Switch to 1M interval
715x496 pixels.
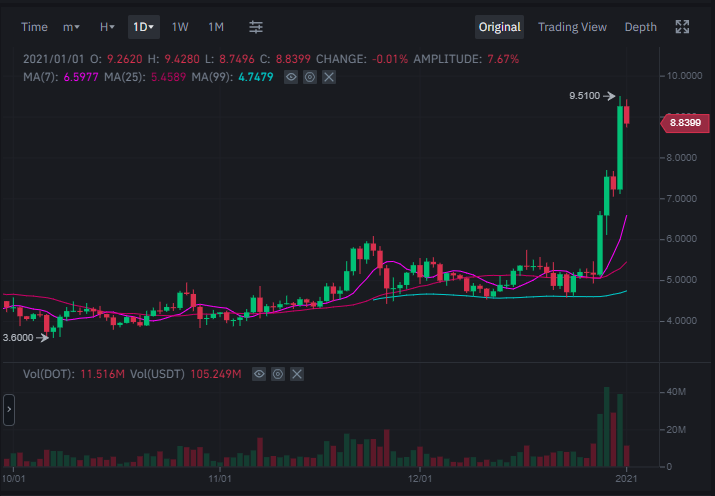216,27
